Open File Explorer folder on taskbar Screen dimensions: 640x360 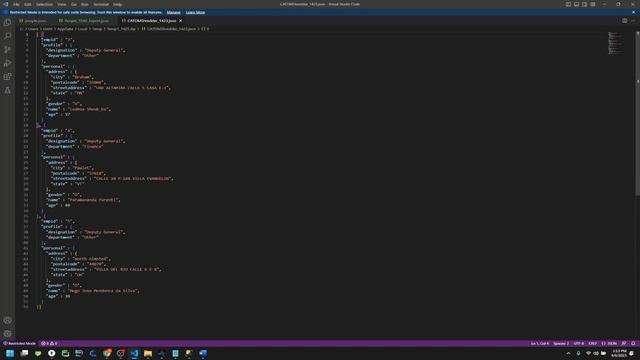point(148,353)
